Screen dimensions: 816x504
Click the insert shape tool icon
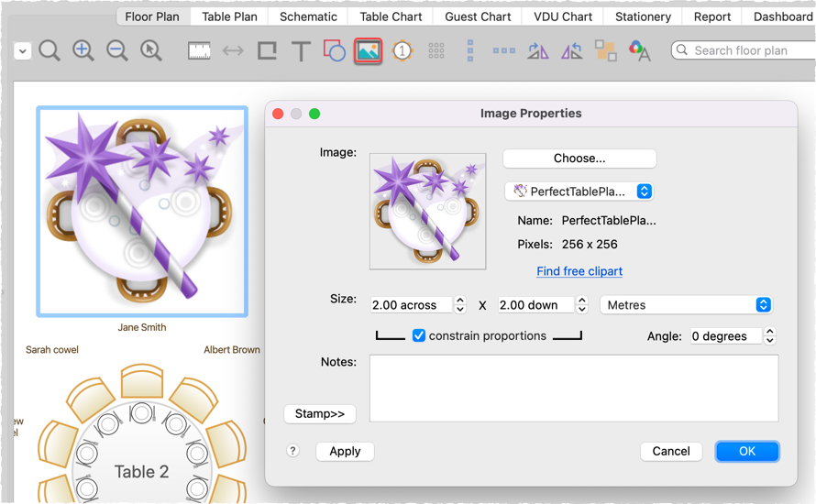coord(335,51)
